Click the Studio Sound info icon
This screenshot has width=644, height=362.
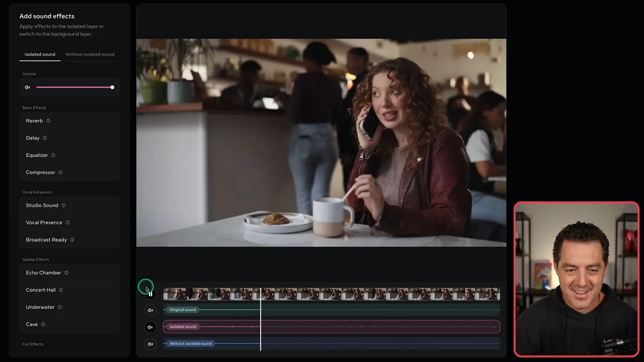coord(64,206)
